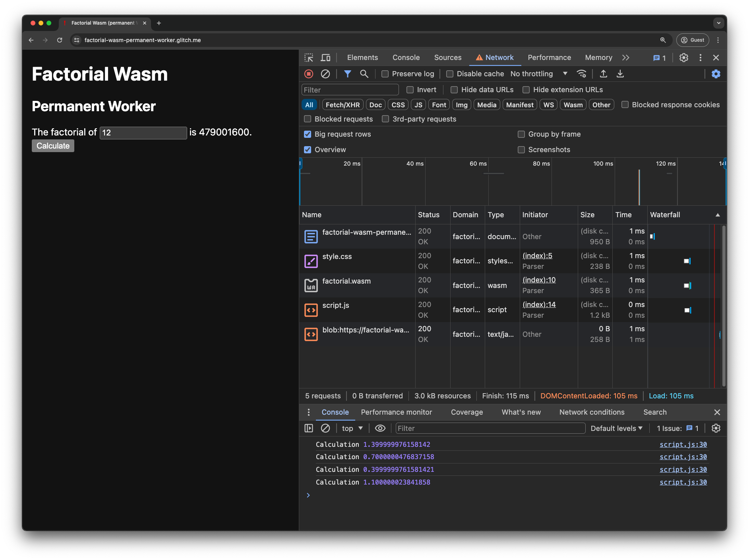Clear the network log with the block icon
This screenshot has height=560, width=749.
click(326, 74)
